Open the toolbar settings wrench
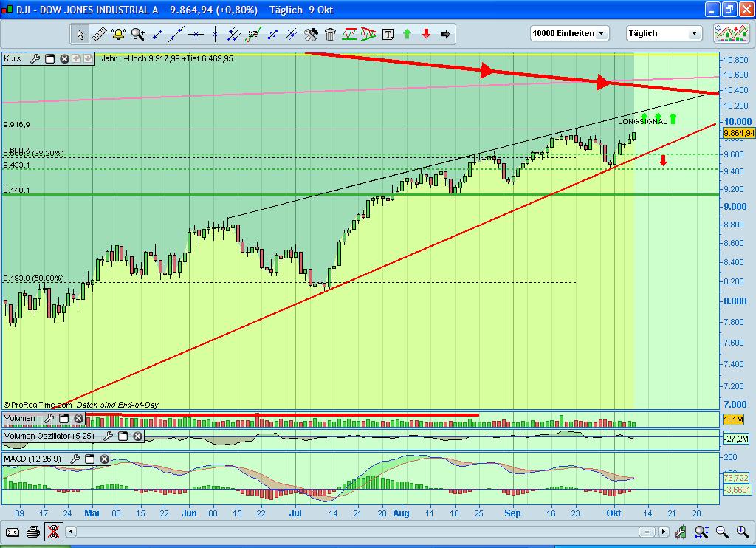The width and height of the screenshot is (756, 548). point(310,34)
